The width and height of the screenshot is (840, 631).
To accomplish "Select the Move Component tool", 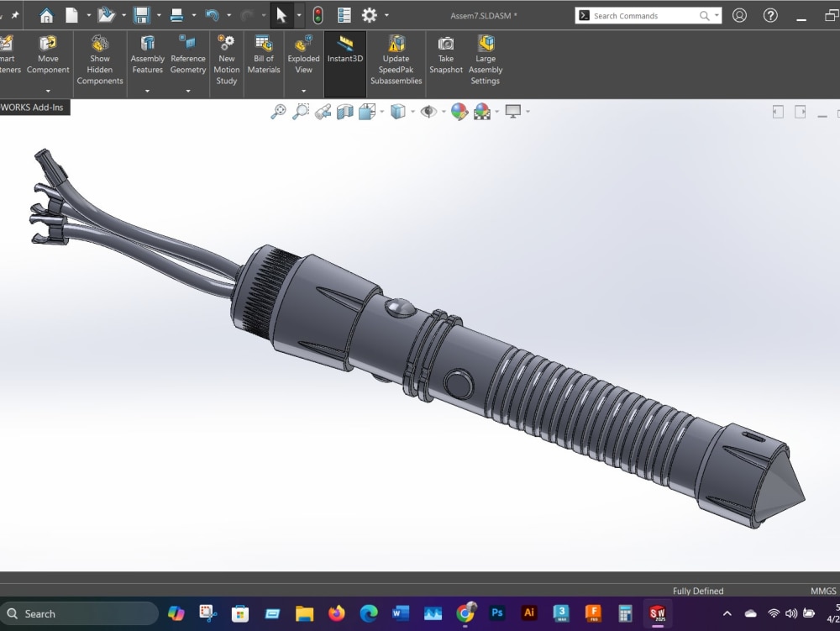I will [48, 55].
